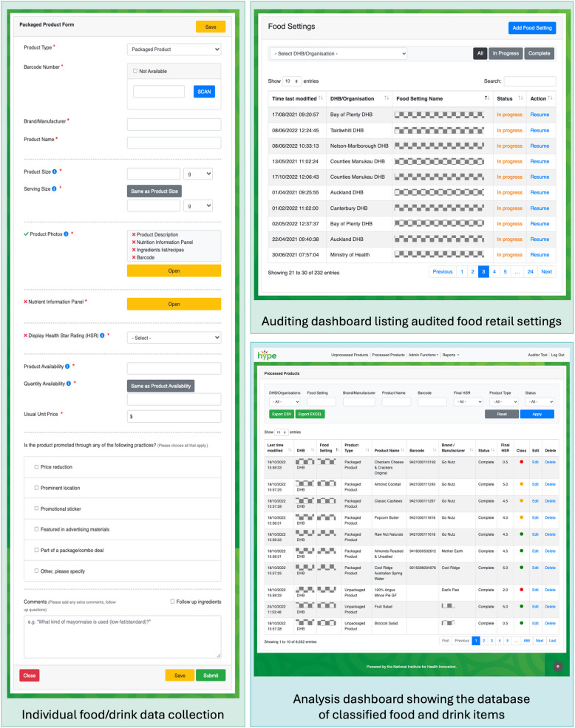
Task: Sort the Status column in Food Settings
Action: pyautogui.click(x=520, y=98)
